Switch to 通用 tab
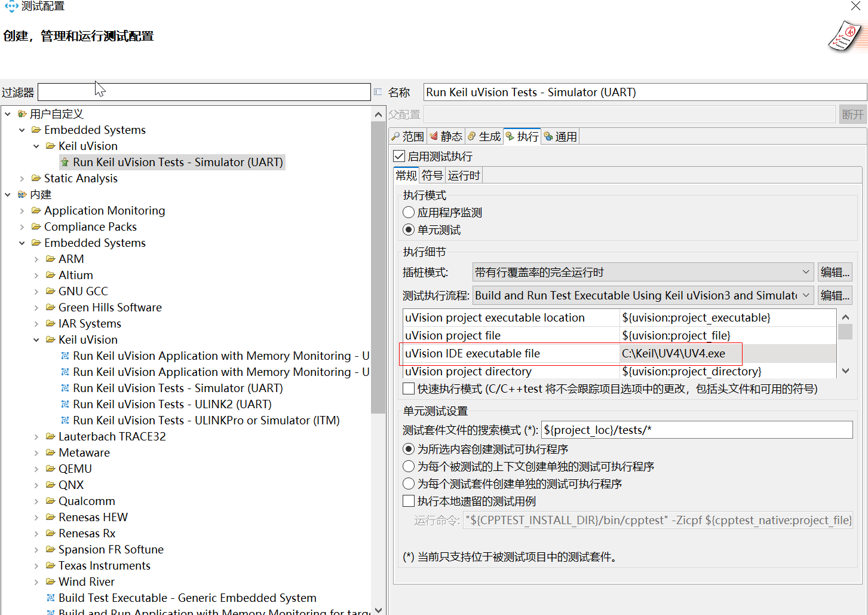The width and height of the screenshot is (868, 615). [560, 136]
